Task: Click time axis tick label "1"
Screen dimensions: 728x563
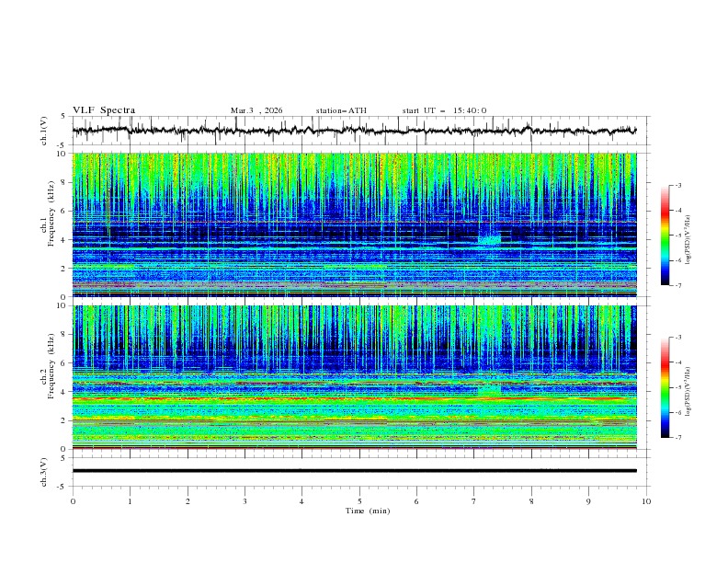Action: [130, 501]
